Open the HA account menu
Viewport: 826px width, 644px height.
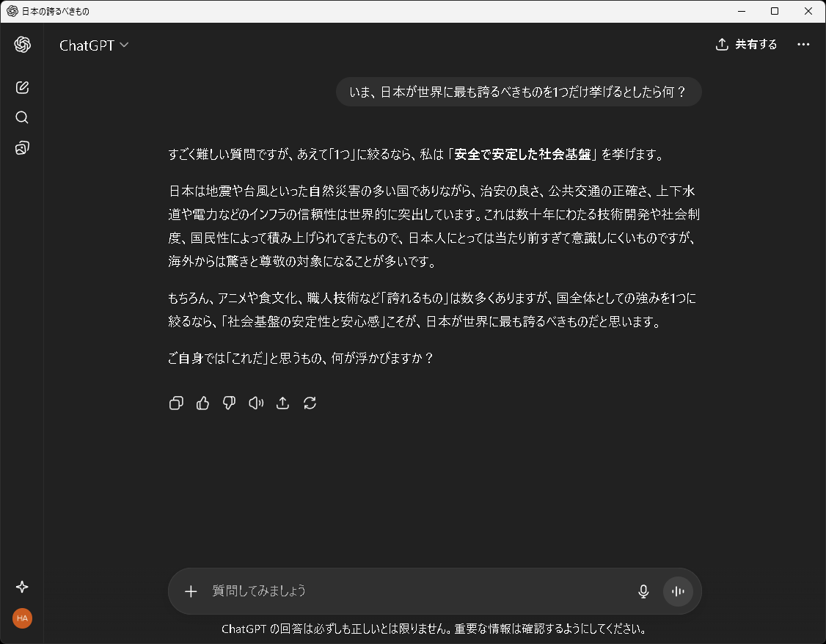point(22,618)
